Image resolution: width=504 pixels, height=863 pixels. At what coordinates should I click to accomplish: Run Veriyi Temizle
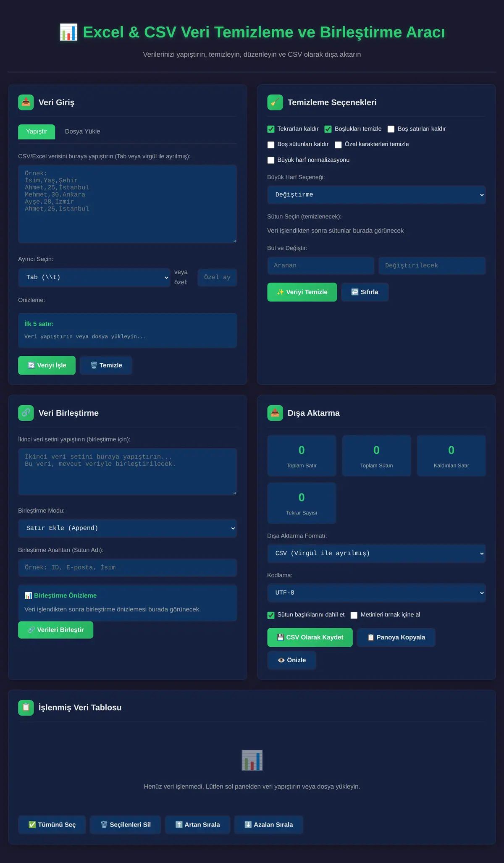point(302,292)
